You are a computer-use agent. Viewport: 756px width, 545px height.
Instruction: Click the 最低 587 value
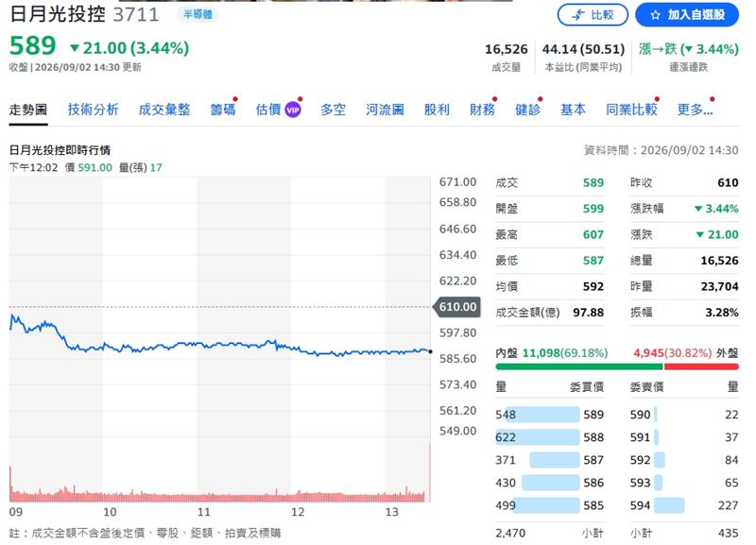click(x=593, y=261)
